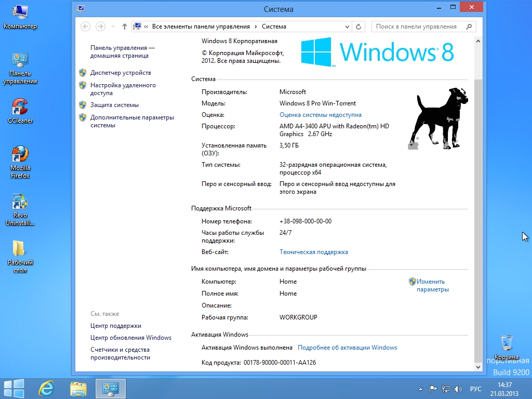
Task: Click the change settings link
Action: 432,285
